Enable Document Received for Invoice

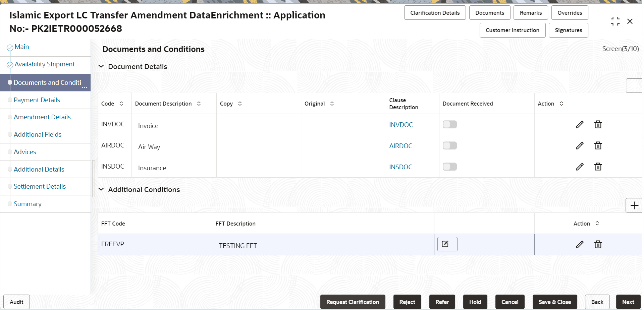pyautogui.click(x=449, y=124)
